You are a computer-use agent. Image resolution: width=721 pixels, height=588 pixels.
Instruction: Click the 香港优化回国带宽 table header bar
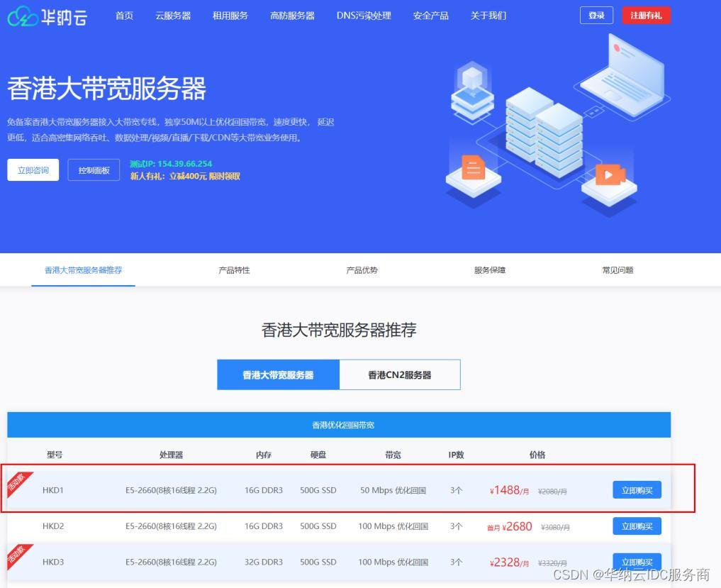[339, 425]
